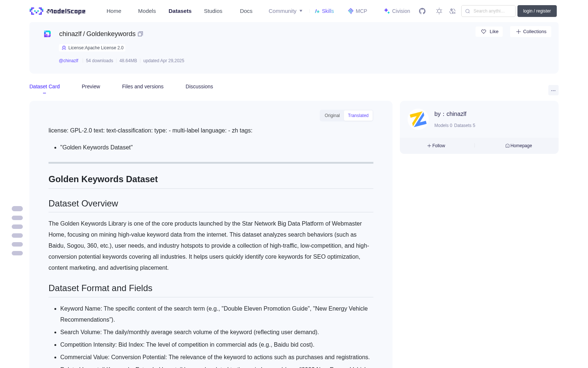588x368 pixels.
Task: Click the 'Datasets 5' author stat
Action: pos(465,125)
